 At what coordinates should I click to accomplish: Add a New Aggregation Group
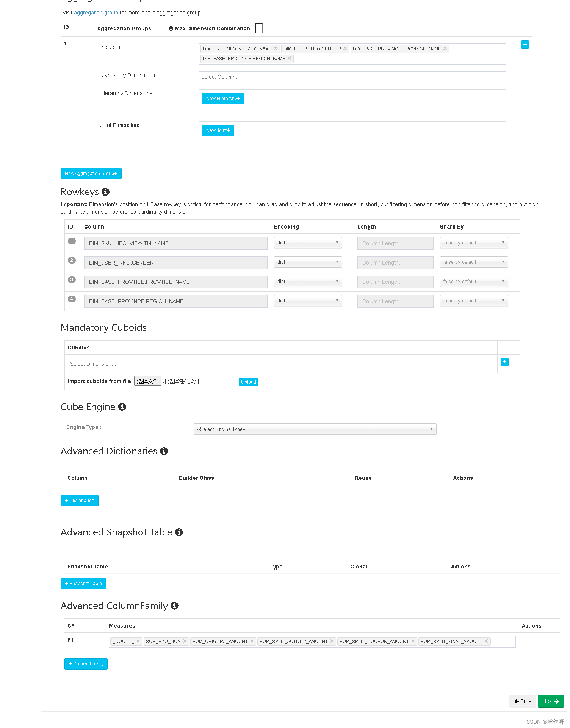coord(91,174)
